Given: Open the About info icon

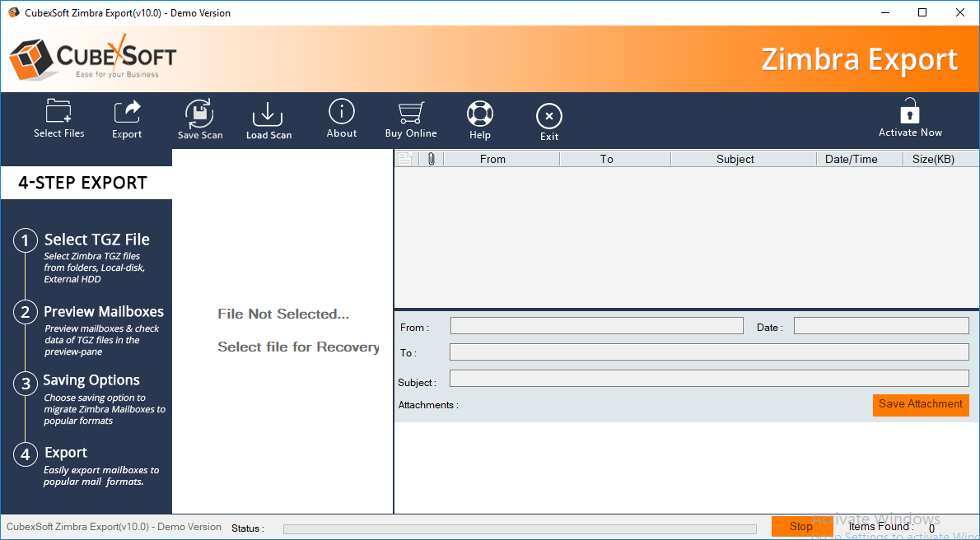Looking at the screenshot, I should point(341,112).
